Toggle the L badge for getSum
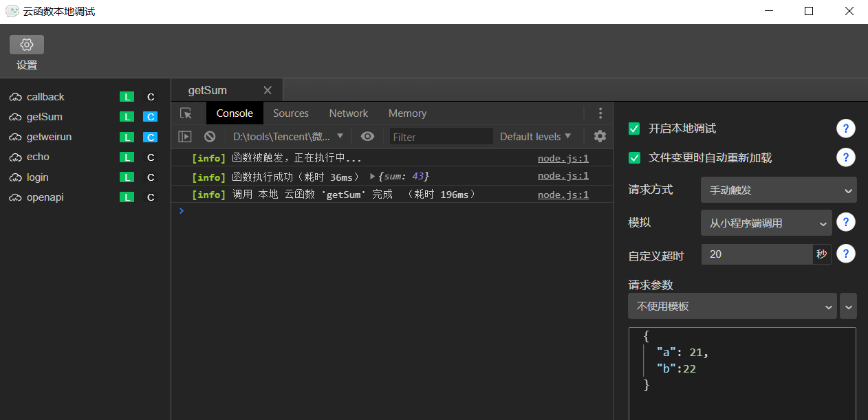Image resolution: width=868 pixels, height=420 pixels. (127, 117)
